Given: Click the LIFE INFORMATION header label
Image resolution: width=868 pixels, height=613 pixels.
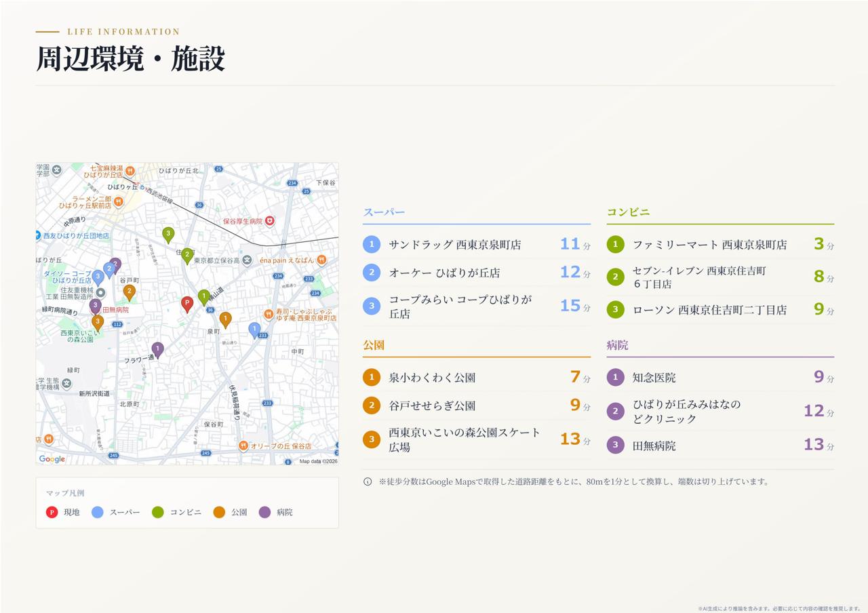Looking at the screenshot, I should tap(123, 32).
